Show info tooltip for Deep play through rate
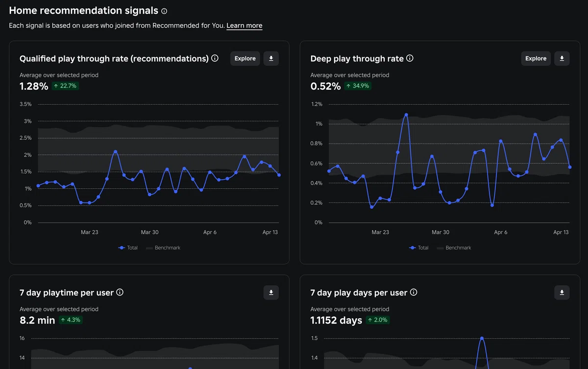588x369 pixels. click(410, 58)
